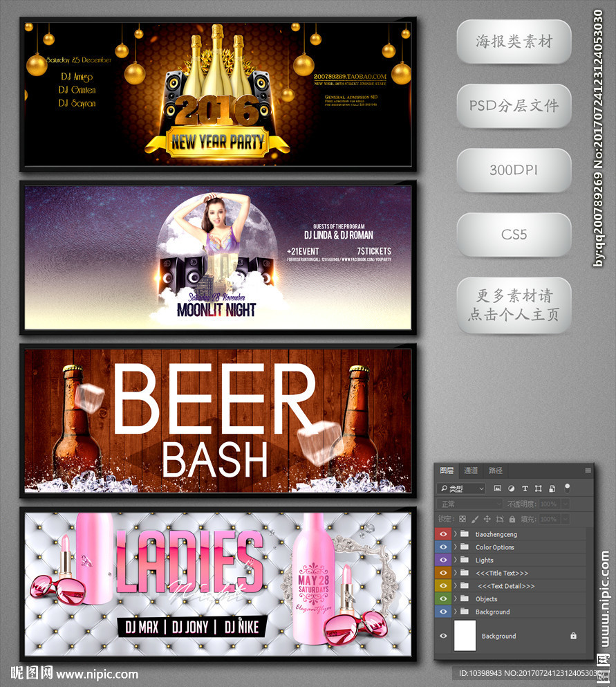Screen dimensions: 616x687
Task: Click the shape layer filter icon
Action: 539,488
